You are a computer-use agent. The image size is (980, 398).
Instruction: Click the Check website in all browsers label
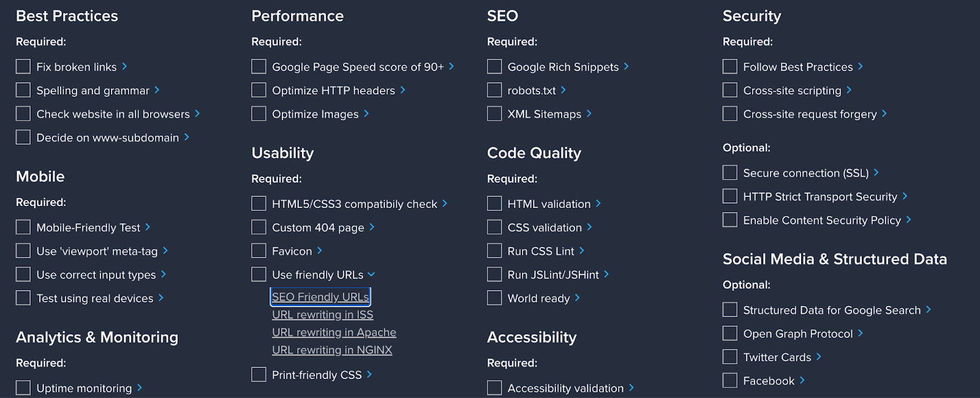click(x=113, y=114)
